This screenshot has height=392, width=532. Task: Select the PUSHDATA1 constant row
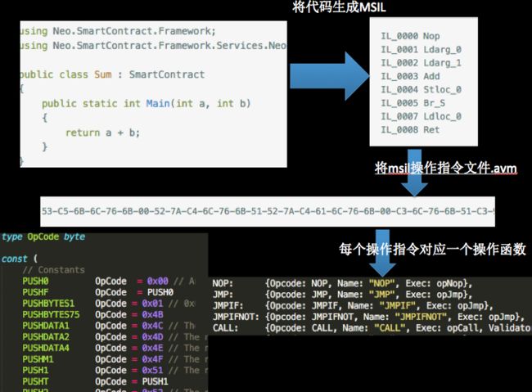click(x=109, y=327)
